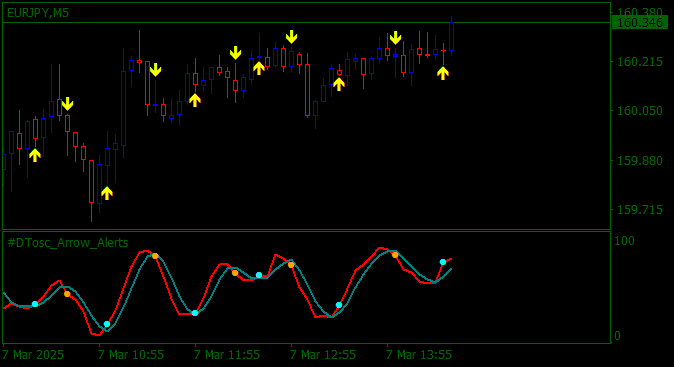
Task: Select the leftmost yellow down arrow signal
Action: [67, 104]
